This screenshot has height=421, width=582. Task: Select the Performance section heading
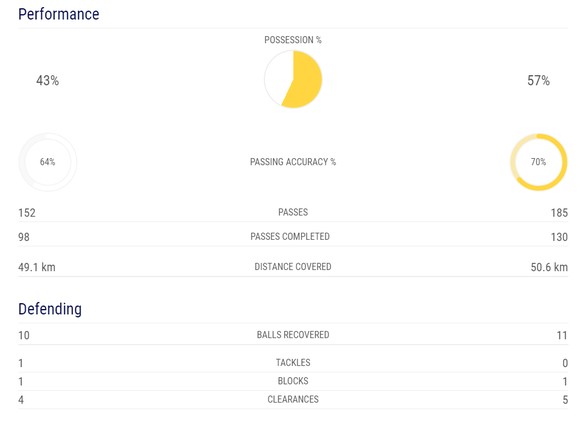click(x=59, y=14)
